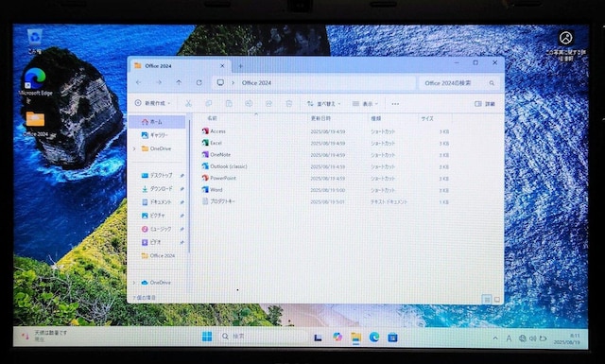Image resolution: width=605 pixels, height=364 pixels.
Task: Go back with the left arrow
Action: tap(139, 82)
